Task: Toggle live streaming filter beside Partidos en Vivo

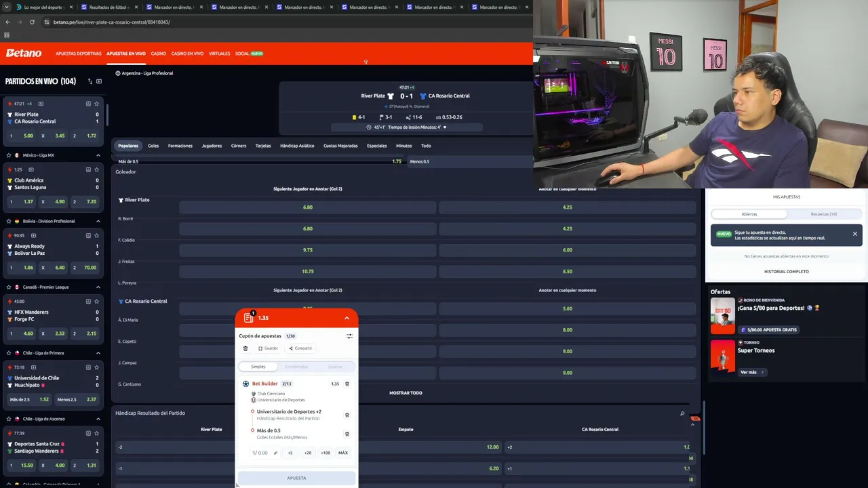Action: [x=99, y=81]
